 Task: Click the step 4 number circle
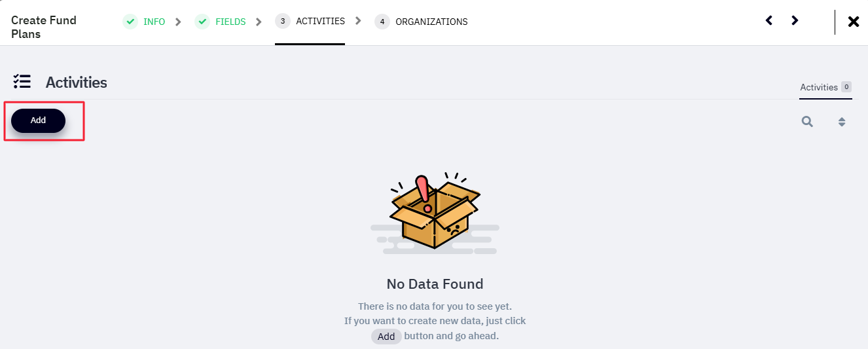(x=382, y=22)
